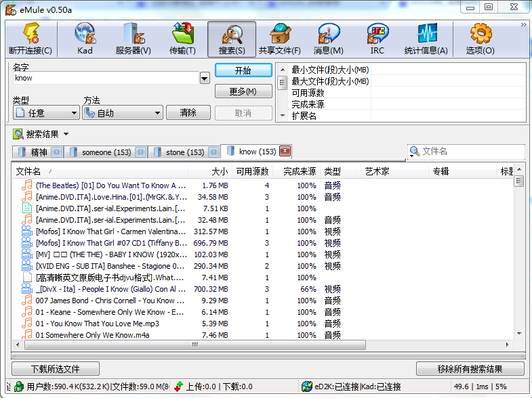
Task: Sort results by 可用源数 column header
Action: pyautogui.click(x=252, y=171)
